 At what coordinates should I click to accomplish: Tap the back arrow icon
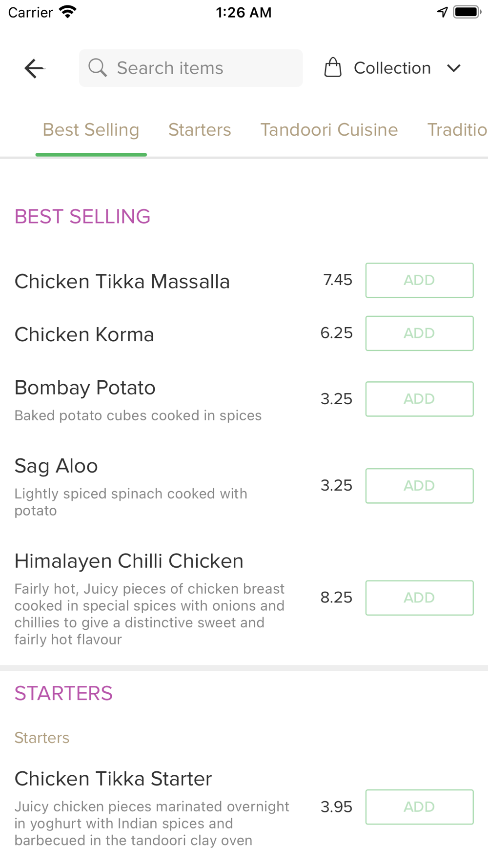pyautogui.click(x=34, y=68)
